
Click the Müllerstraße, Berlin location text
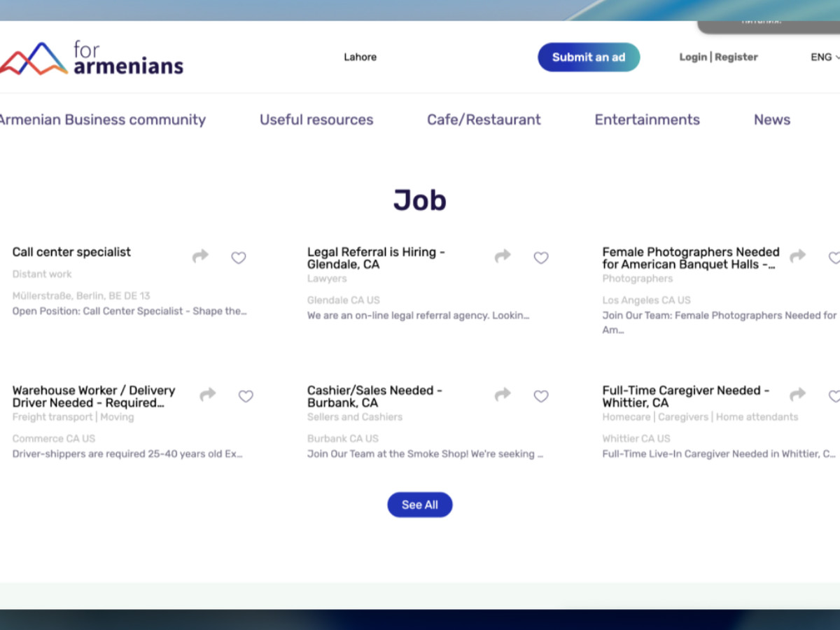[81, 296]
